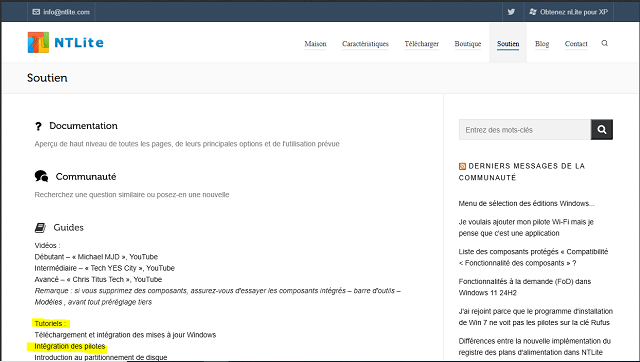Open the Documentation heading link
This screenshot has height=362, width=640.
tap(83, 126)
